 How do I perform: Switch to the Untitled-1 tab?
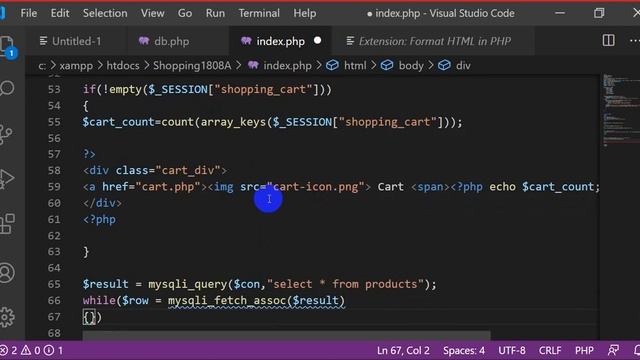point(76,41)
